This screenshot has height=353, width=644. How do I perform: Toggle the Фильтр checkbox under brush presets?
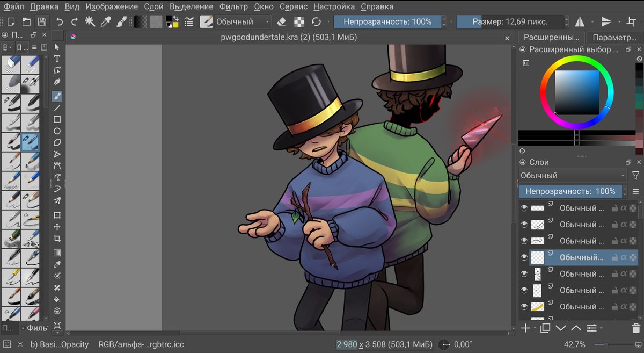pyautogui.click(x=23, y=328)
